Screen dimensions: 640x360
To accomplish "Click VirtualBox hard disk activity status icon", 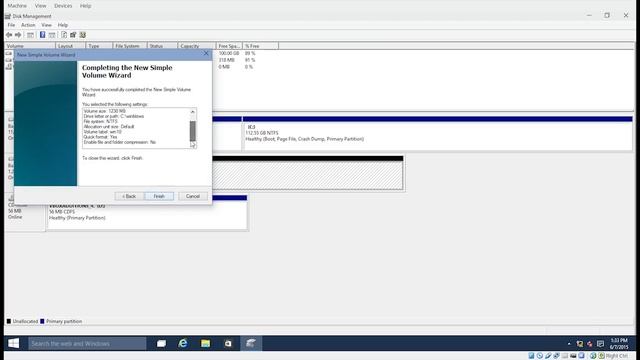I will point(531,356).
